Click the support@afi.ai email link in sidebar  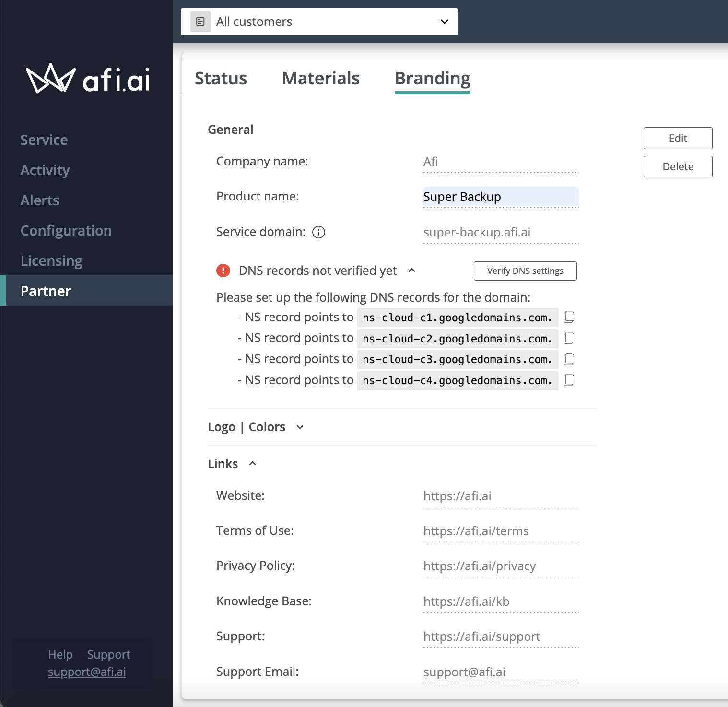tap(87, 672)
